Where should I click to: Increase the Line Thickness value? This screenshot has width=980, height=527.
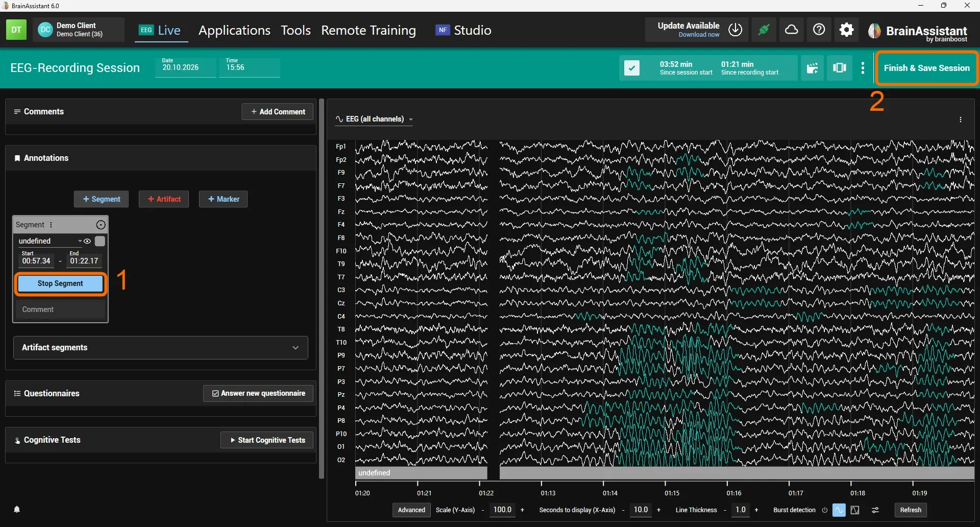(x=756, y=510)
